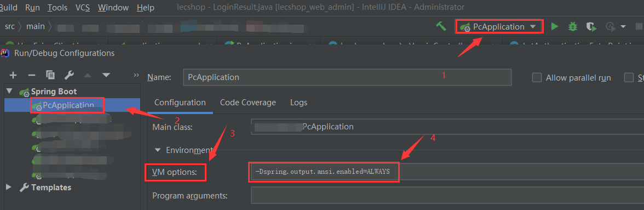The image size is (644, 210).
Task: Start debugging with the green bug icon
Action: 573,27
